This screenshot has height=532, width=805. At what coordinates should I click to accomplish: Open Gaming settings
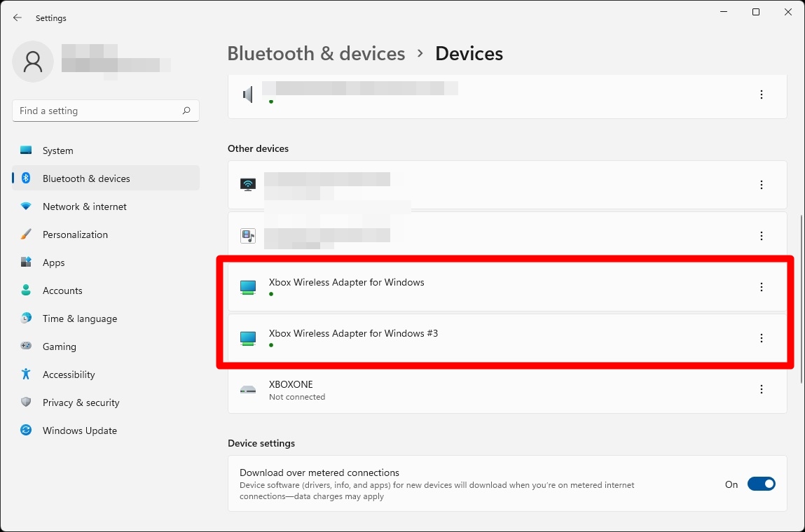tap(105, 346)
